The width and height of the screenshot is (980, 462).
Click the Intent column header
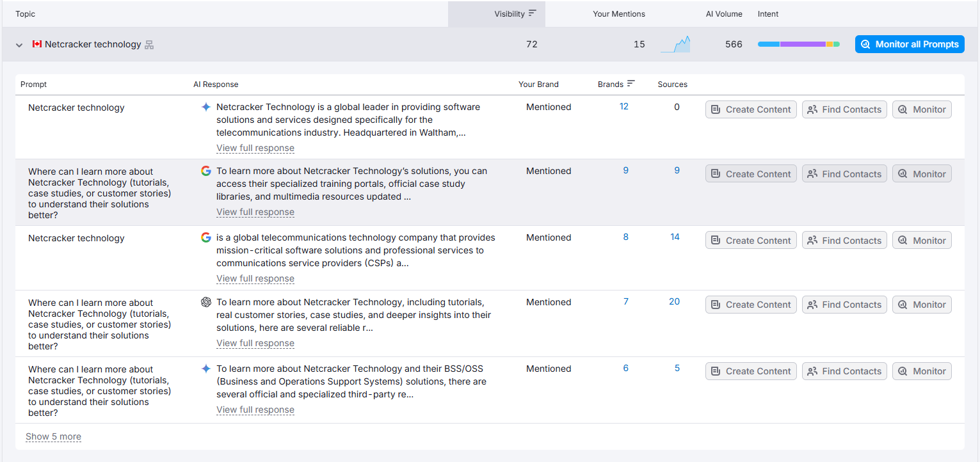point(768,14)
